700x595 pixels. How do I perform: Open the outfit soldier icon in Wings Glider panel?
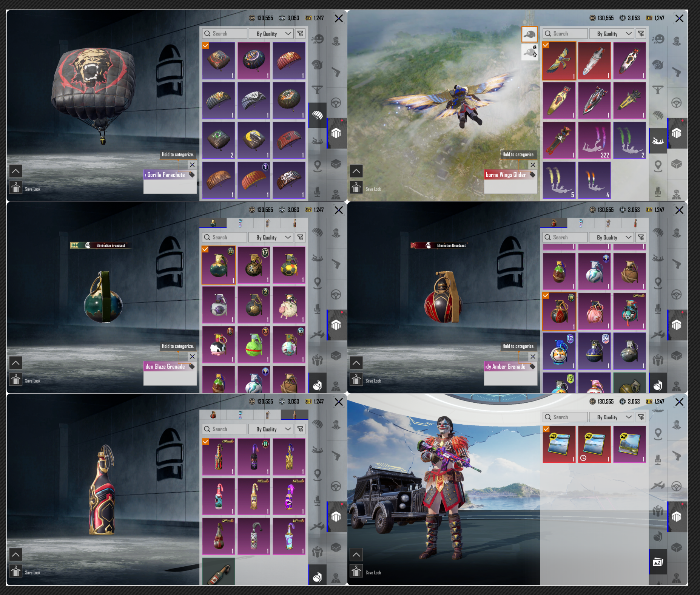click(x=676, y=41)
